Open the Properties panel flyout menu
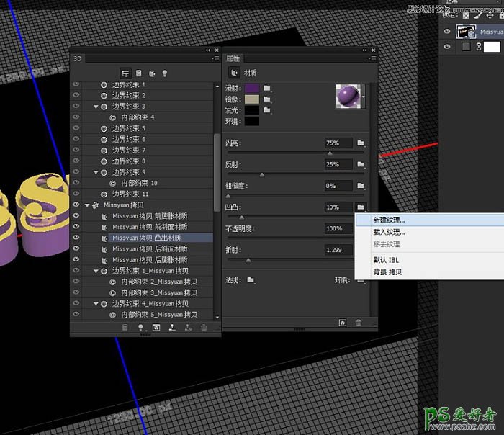Viewport: 504px width, 435px height. point(372,58)
